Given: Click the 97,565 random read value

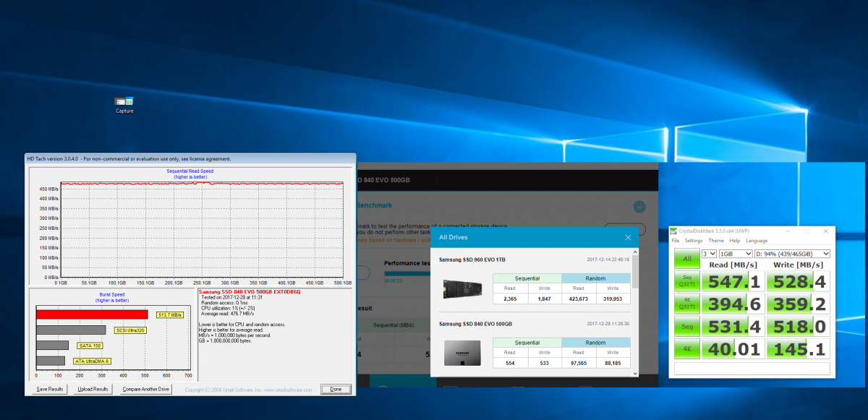Looking at the screenshot, I should (x=579, y=363).
